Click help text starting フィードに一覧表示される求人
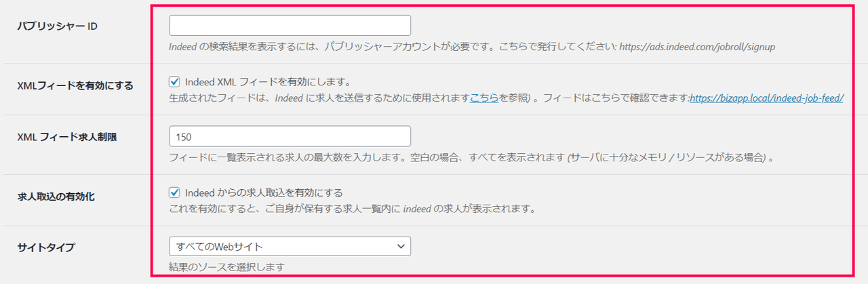 pyautogui.click(x=471, y=157)
